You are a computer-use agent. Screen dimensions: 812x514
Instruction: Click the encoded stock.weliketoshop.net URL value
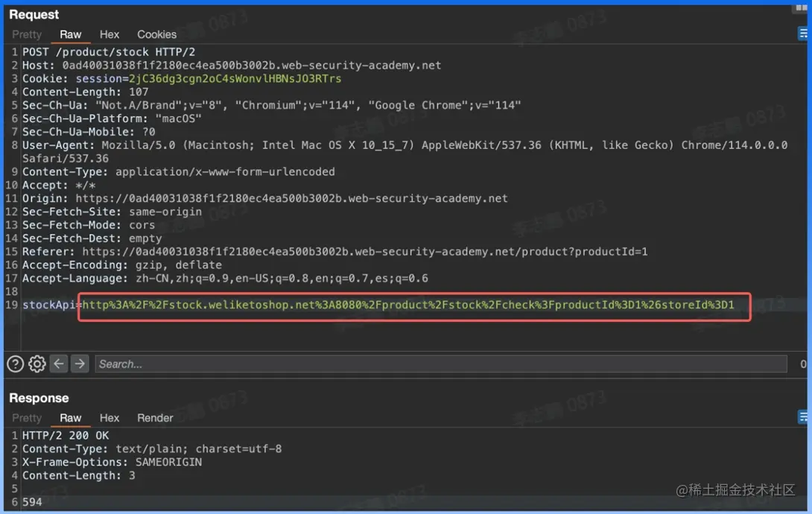pos(408,305)
